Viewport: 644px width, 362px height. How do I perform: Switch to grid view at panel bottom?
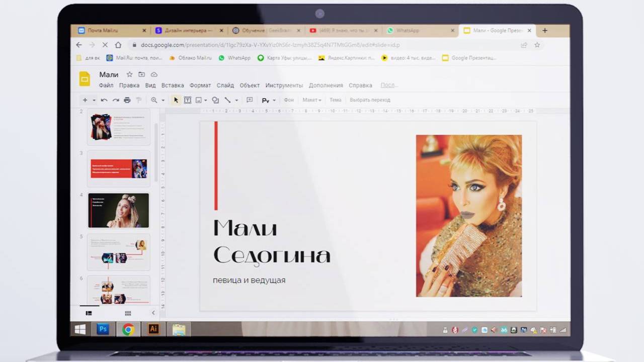pyautogui.click(x=128, y=313)
